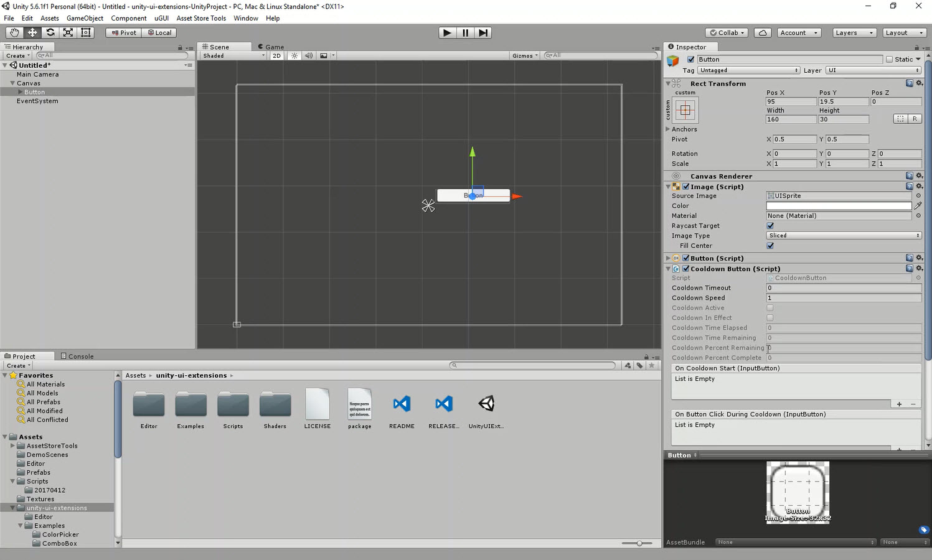Open the Collab dropdown button
The width and height of the screenshot is (932, 560).
click(x=727, y=33)
